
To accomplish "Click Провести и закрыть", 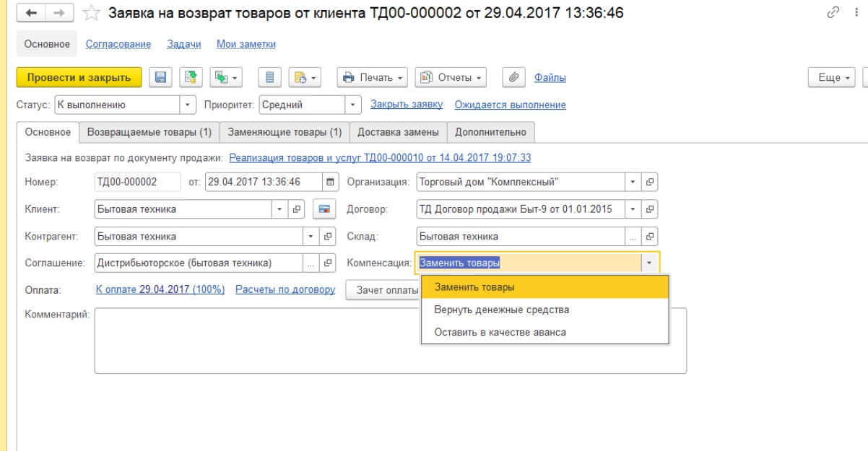I will (x=79, y=77).
